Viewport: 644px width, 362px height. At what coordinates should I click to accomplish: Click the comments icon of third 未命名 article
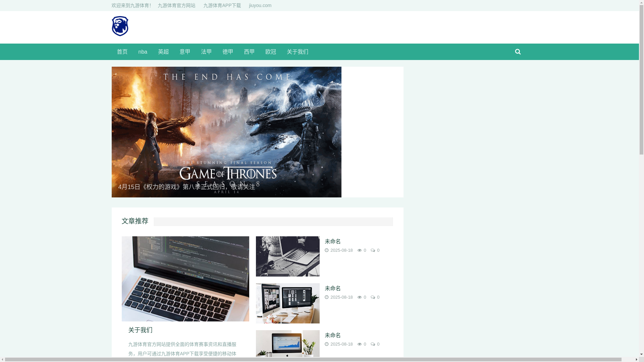(373, 344)
